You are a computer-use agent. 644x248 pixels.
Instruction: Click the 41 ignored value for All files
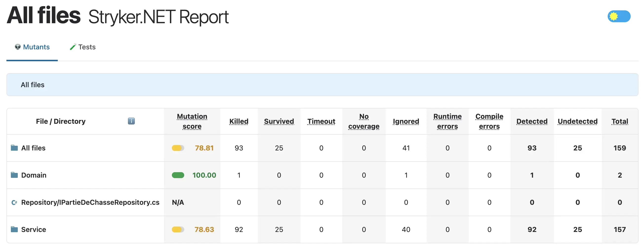[x=406, y=148]
